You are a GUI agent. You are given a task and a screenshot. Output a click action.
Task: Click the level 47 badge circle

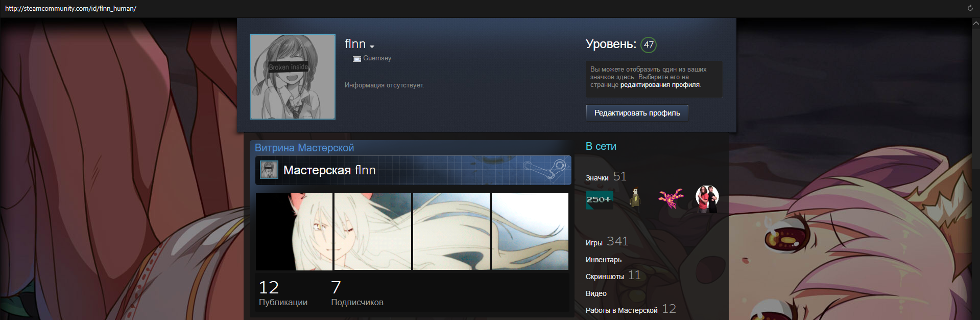coord(649,44)
